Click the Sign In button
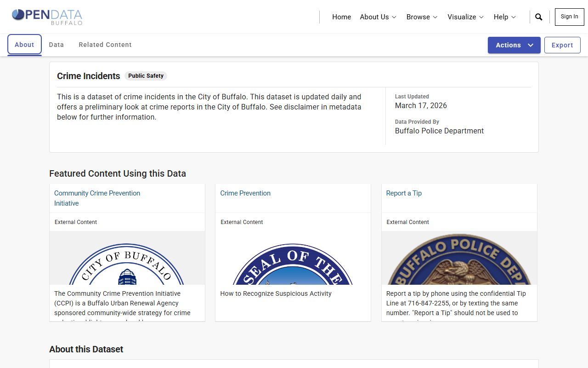Viewport: 588px width, 368px height. tap(569, 17)
